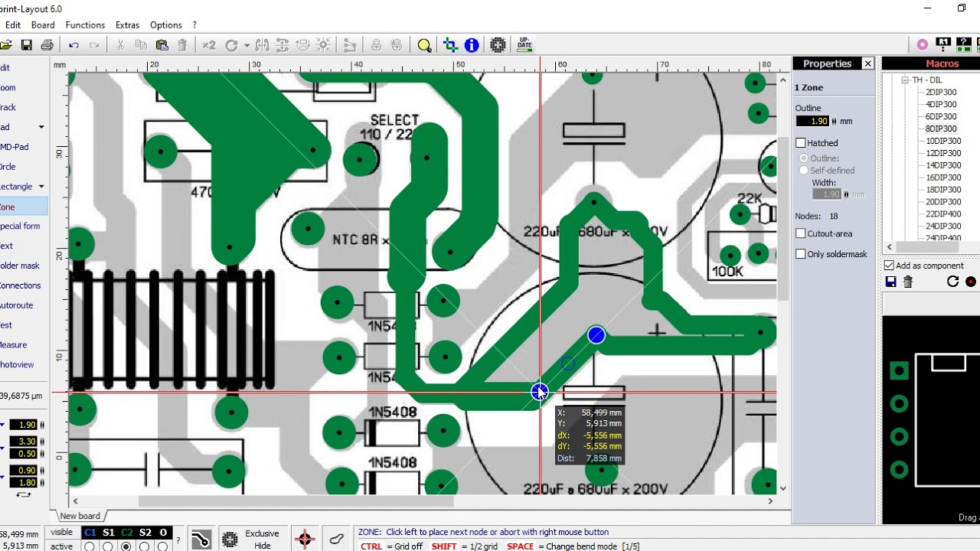Image resolution: width=980 pixels, height=551 pixels.
Task: Open the New board tab
Action: click(x=80, y=516)
